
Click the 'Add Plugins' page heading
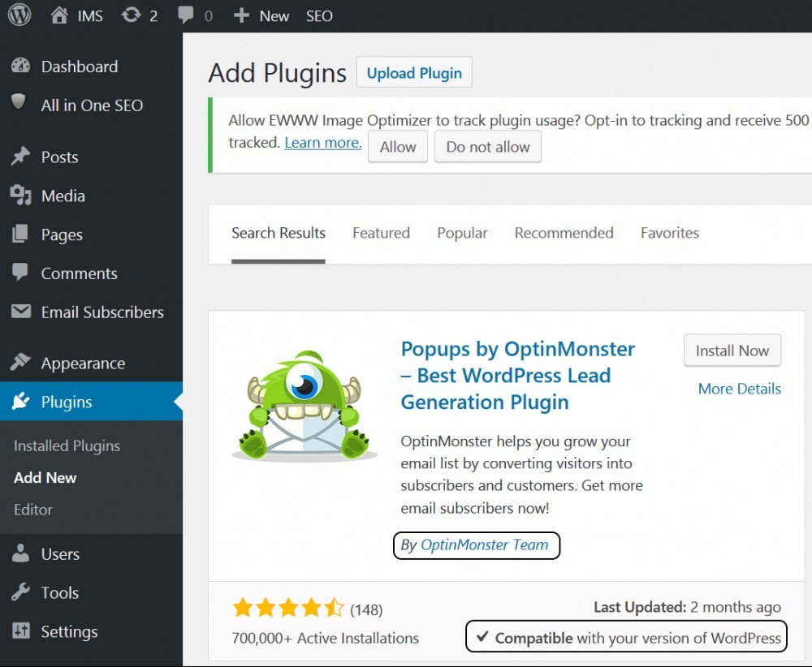coord(277,72)
